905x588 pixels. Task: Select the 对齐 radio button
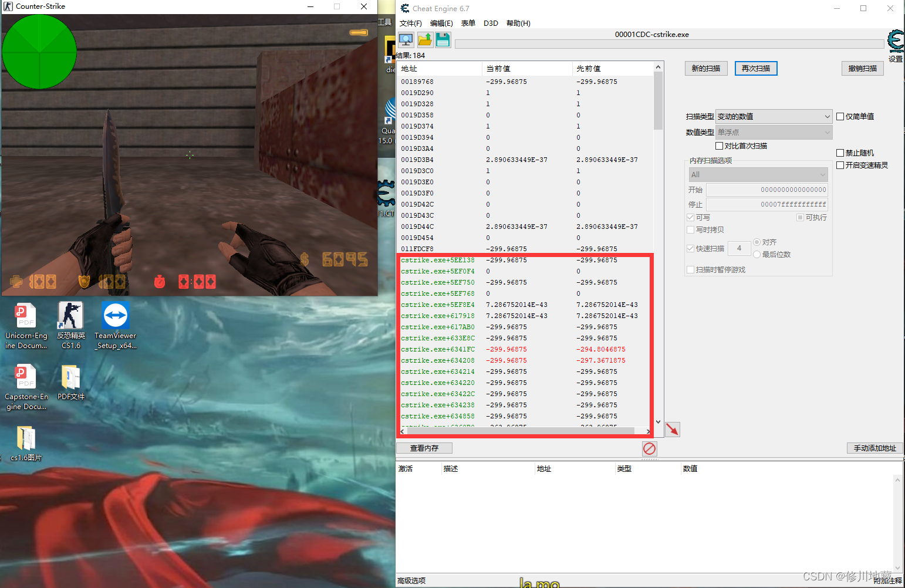757,242
